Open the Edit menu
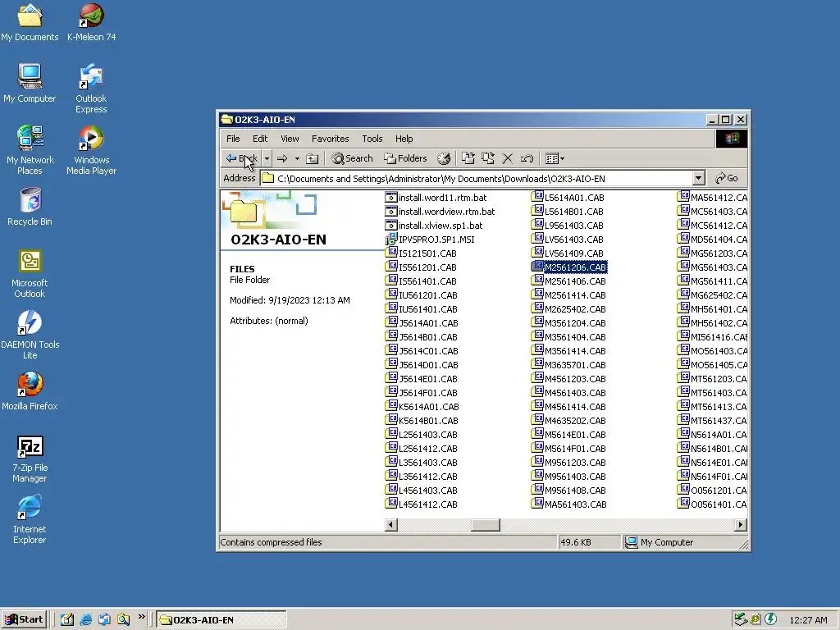Viewport: 840px width, 630px height. coord(260,138)
